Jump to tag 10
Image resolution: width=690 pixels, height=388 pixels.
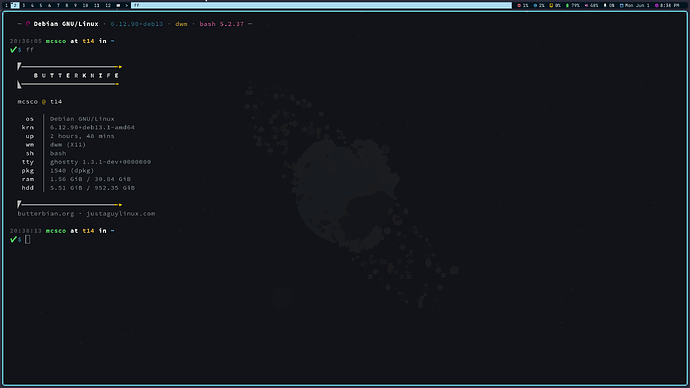pyautogui.click(x=85, y=5)
